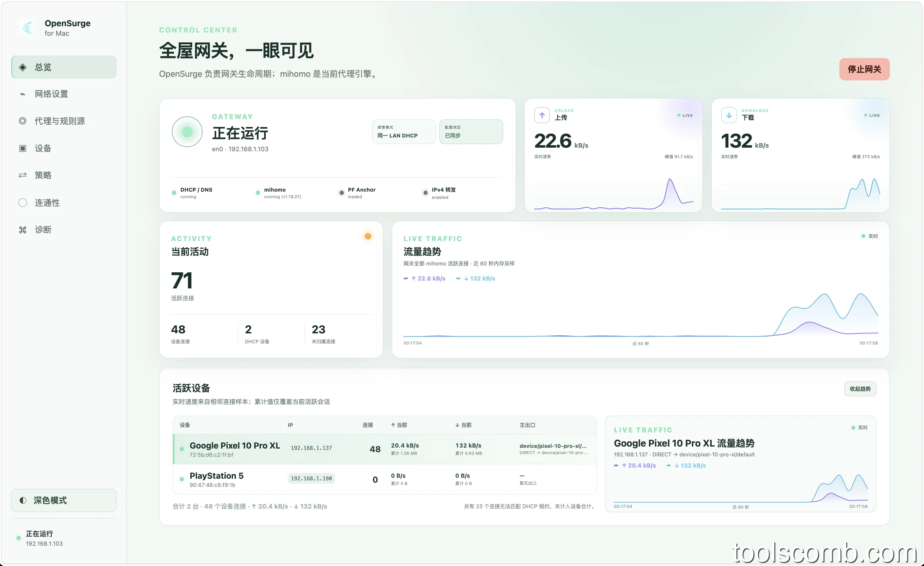This screenshot has width=924, height=566.
Task: Click the 192.168.1.137 IP cell
Action: (x=311, y=448)
